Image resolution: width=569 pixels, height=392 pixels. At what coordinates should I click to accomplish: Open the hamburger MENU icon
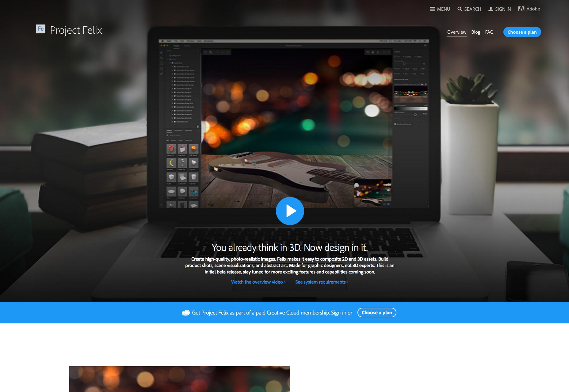[432, 9]
